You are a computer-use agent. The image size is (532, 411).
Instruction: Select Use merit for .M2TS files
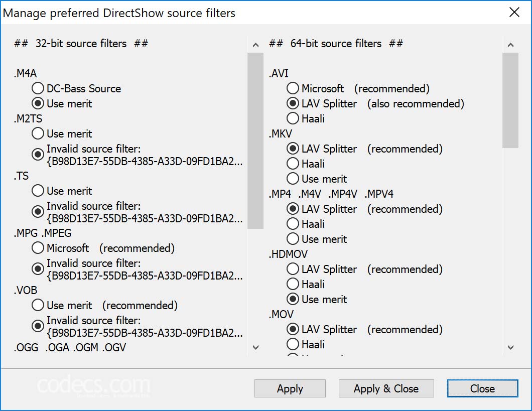coord(38,133)
